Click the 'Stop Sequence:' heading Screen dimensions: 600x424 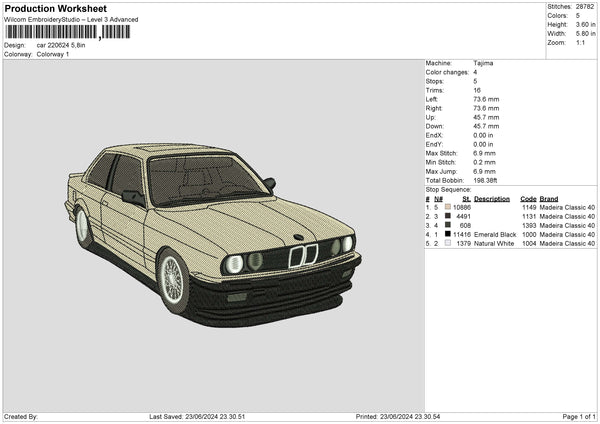[x=448, y=190]
